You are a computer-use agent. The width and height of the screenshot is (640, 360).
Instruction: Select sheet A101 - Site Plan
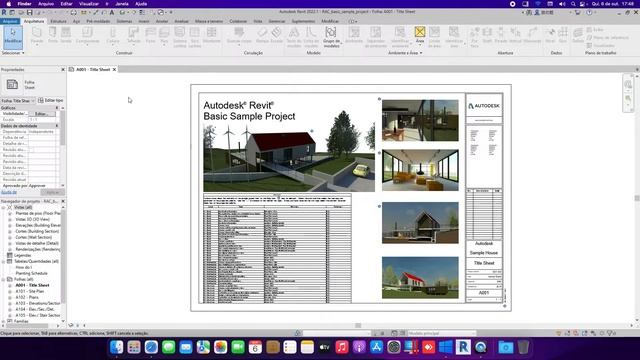(x=29, y=291)
